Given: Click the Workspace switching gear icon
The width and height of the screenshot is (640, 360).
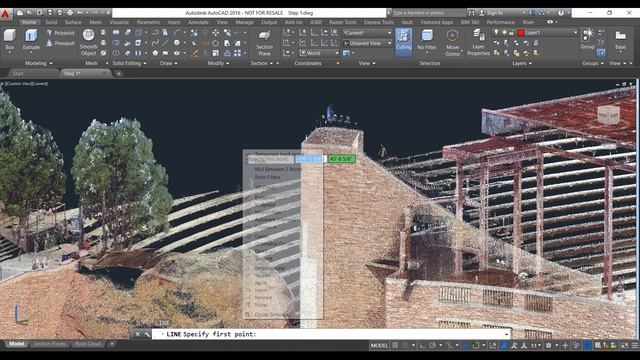Looking at the screenshot, I should (549, 346).
